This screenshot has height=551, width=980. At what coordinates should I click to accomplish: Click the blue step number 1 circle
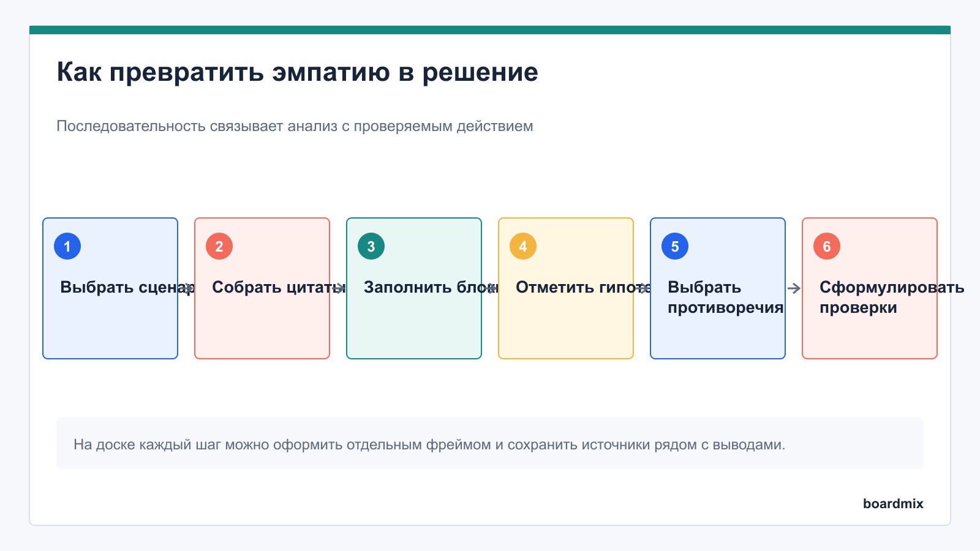[x=67, y=246]
